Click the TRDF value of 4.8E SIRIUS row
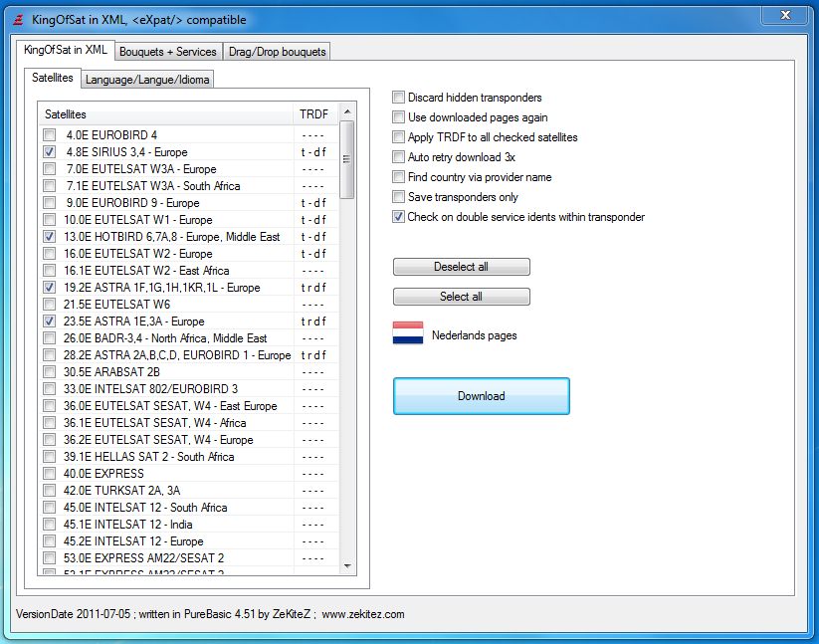 pos(313,152)
